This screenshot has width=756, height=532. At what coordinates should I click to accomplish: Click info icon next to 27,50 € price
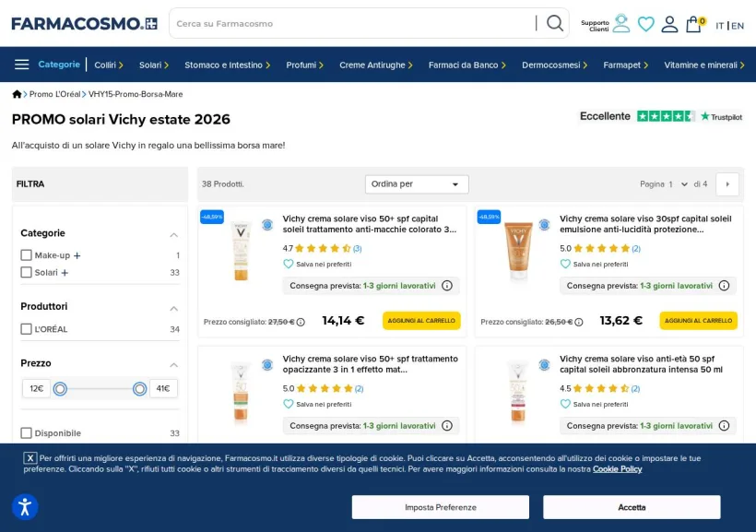tap(301, 322)
